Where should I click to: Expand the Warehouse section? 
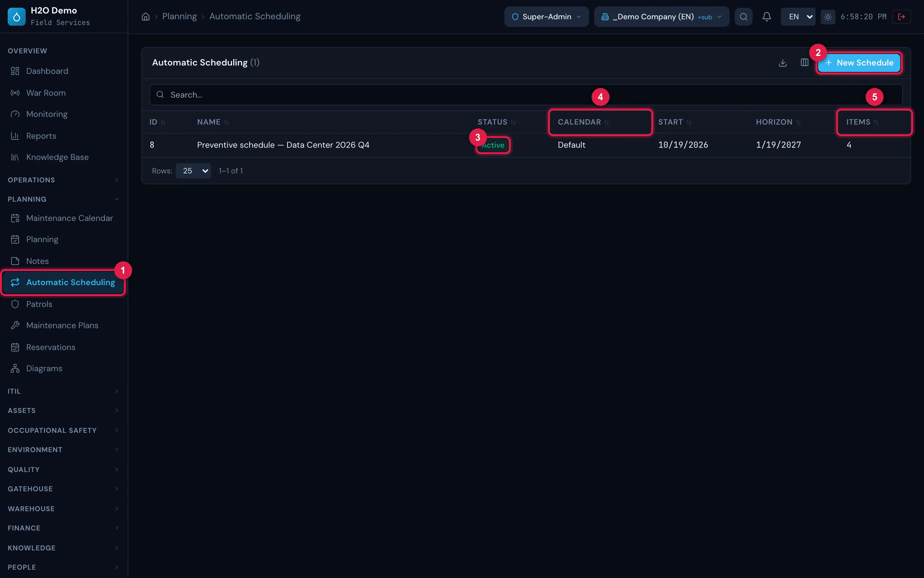tap(64, 509)
